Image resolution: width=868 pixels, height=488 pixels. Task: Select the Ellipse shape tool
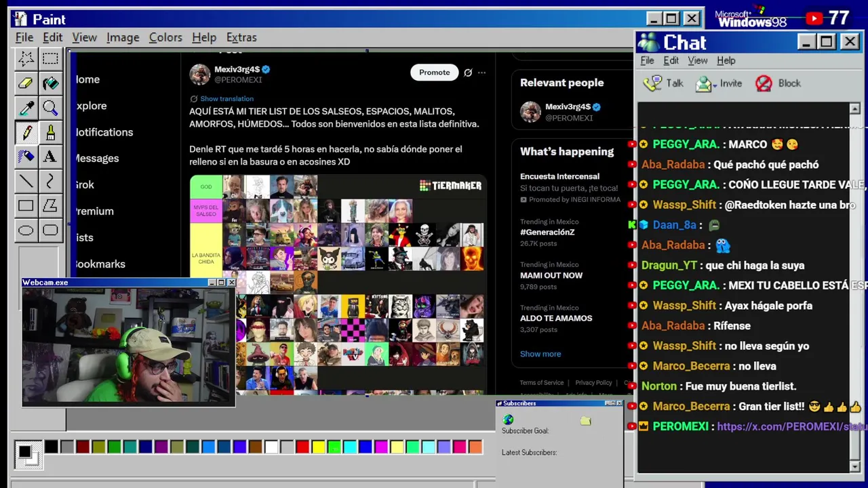point(26,230)
